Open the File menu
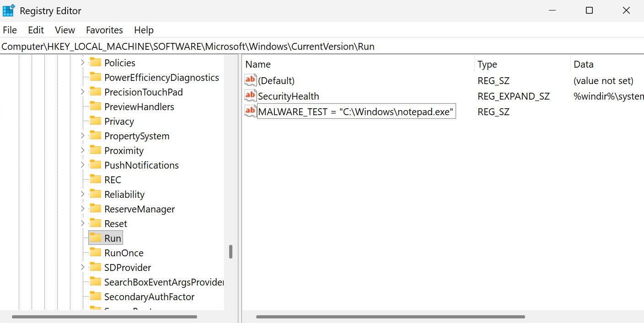Image resolution: width=644 pixels, height=323 pixels. tap(10, 30)
